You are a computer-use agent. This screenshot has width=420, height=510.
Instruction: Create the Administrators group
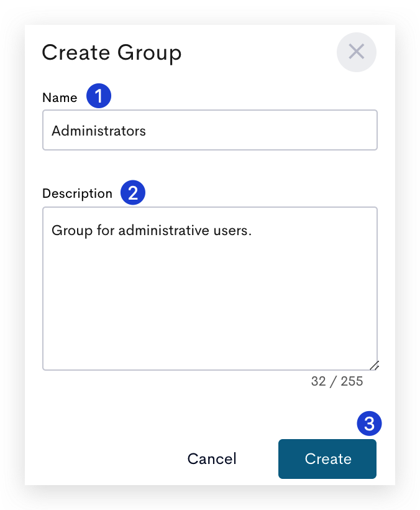[327, 459]
